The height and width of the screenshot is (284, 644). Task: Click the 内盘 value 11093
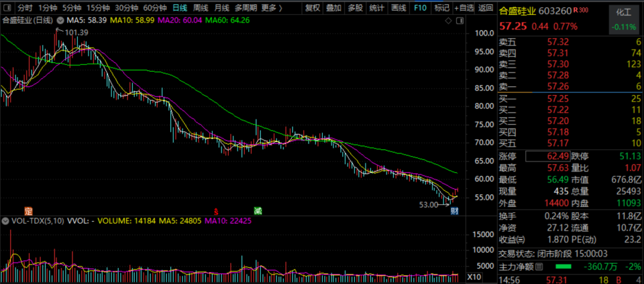point(630,203)
